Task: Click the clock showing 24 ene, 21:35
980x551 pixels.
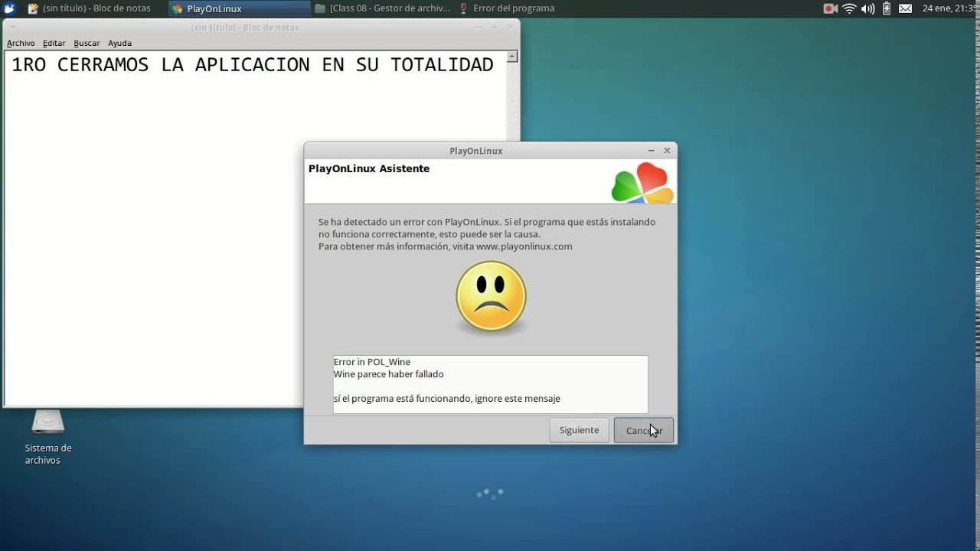Action: [949, 8]
